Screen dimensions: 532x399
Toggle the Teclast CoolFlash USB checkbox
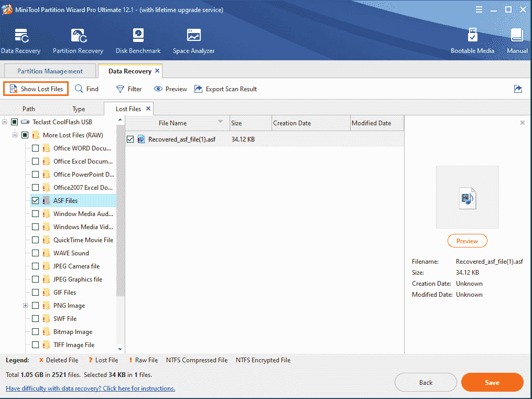pos(14,122)
